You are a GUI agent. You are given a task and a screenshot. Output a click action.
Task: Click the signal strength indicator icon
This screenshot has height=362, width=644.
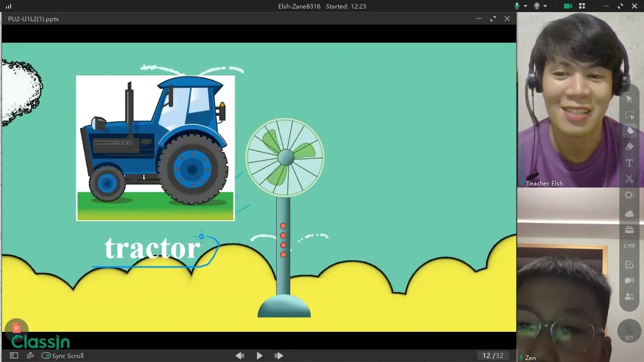[x=9, y=7]
